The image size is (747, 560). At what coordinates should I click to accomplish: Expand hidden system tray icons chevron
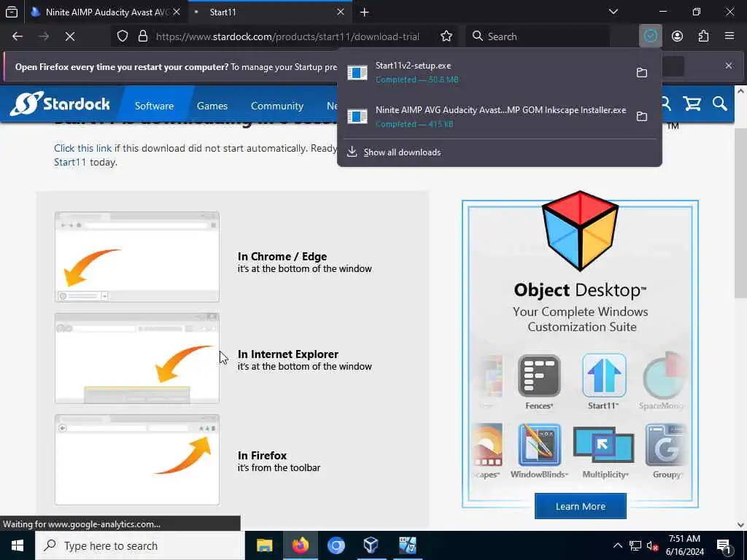(617, 545)
